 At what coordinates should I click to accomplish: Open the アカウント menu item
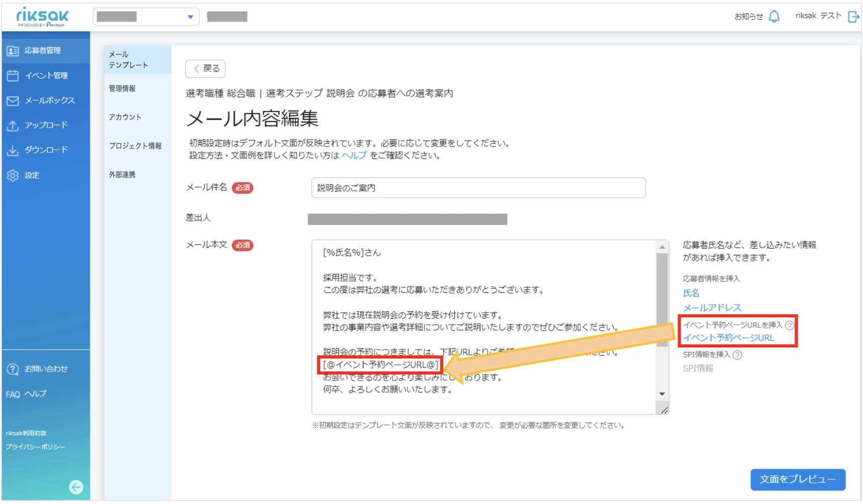tap(125, 117)
